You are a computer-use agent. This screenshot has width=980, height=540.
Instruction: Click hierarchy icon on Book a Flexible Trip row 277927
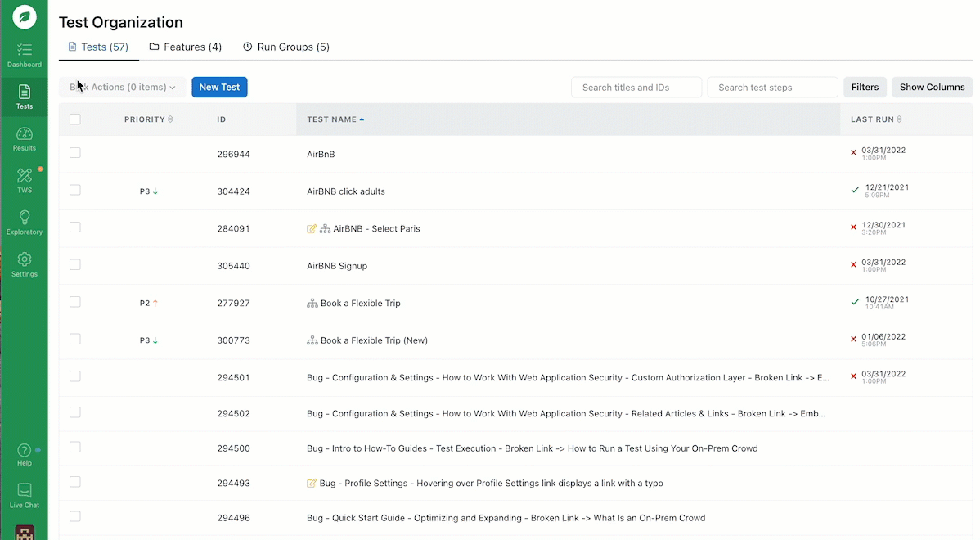(x=312, y=303)
